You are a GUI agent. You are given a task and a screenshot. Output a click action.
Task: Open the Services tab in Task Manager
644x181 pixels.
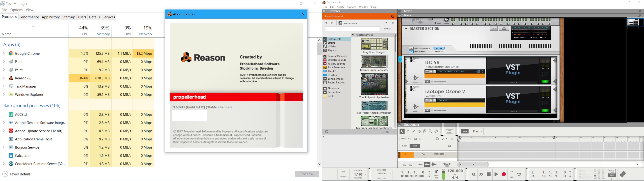(109, 17)
